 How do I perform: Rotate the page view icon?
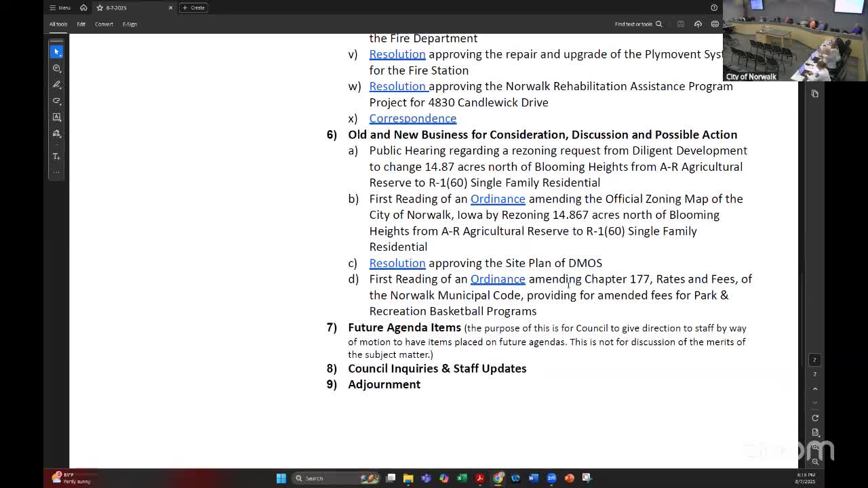coord(815,418)
